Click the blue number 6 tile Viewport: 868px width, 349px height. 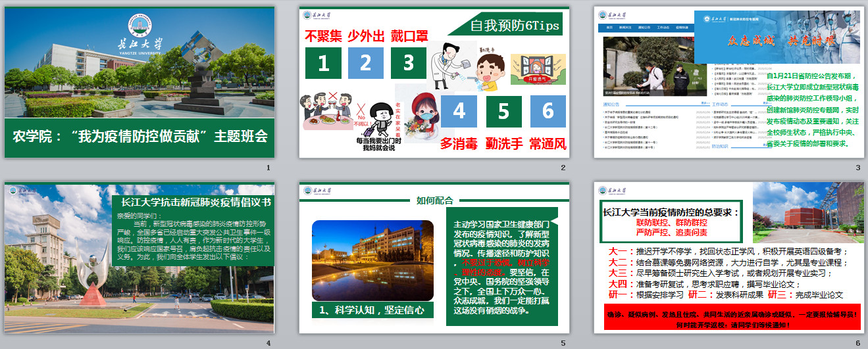[x=548, y=111]
